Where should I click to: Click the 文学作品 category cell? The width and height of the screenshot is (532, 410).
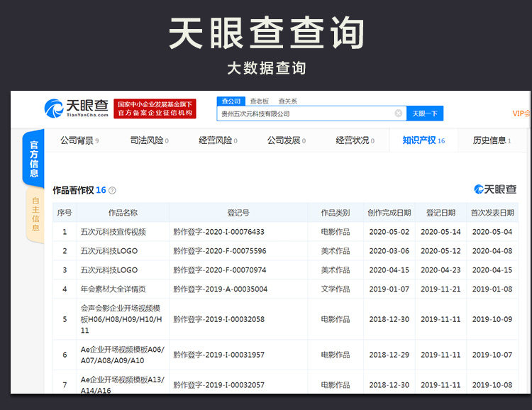336,289
